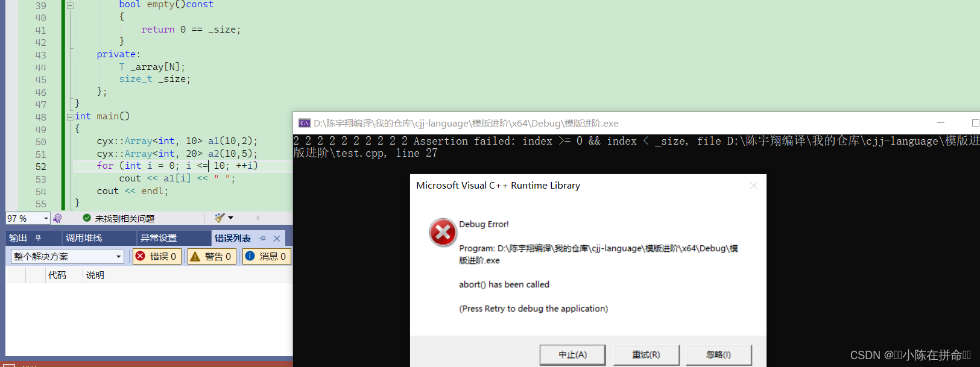Click the green checkmark no-issues indicator

coord(87,218)
